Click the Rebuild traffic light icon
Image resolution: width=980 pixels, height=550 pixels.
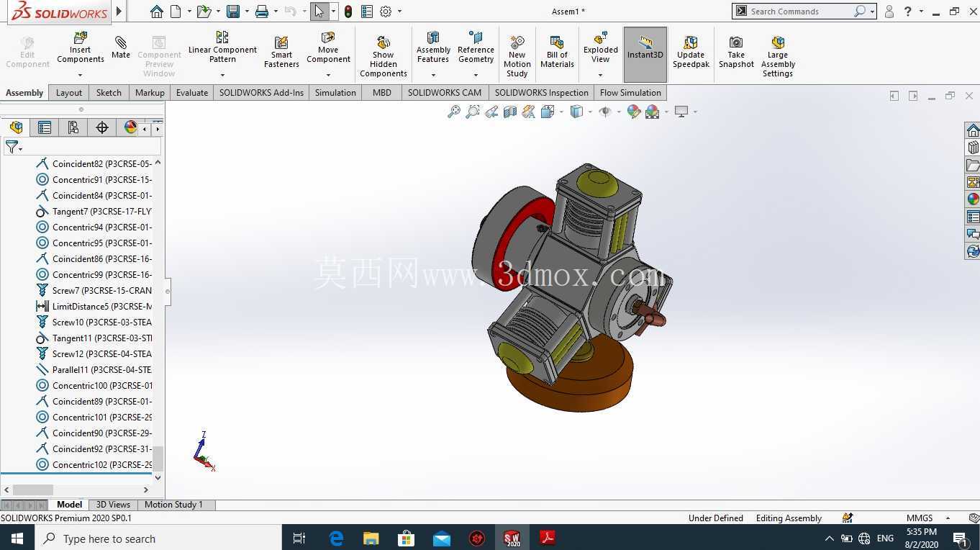(x=348, y=12)
